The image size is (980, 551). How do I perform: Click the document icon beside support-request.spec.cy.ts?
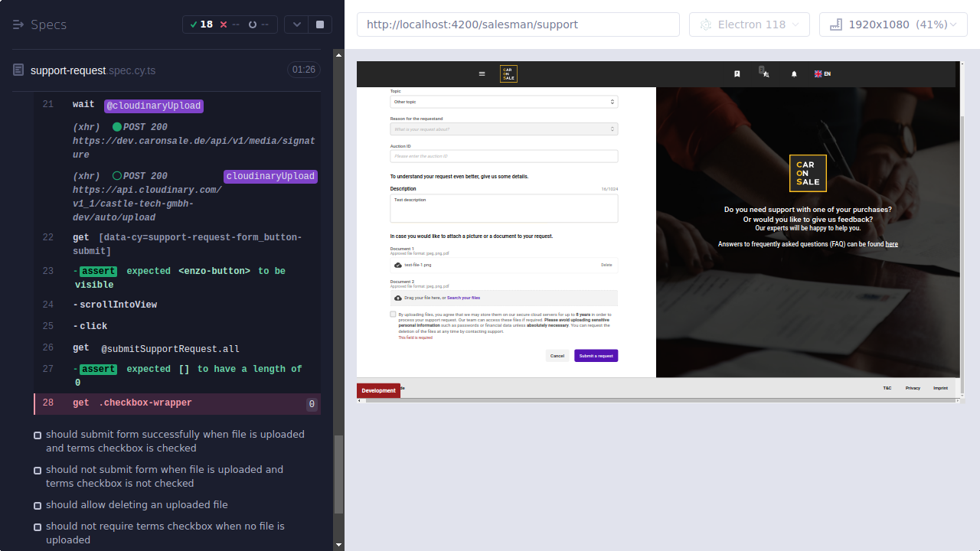[17, 70]
